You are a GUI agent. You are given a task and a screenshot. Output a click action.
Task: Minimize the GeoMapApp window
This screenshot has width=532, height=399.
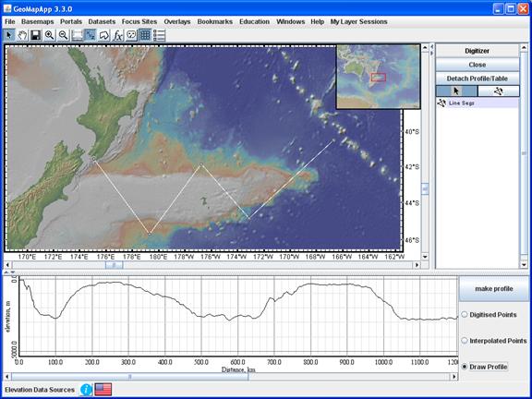pos(499,9)
